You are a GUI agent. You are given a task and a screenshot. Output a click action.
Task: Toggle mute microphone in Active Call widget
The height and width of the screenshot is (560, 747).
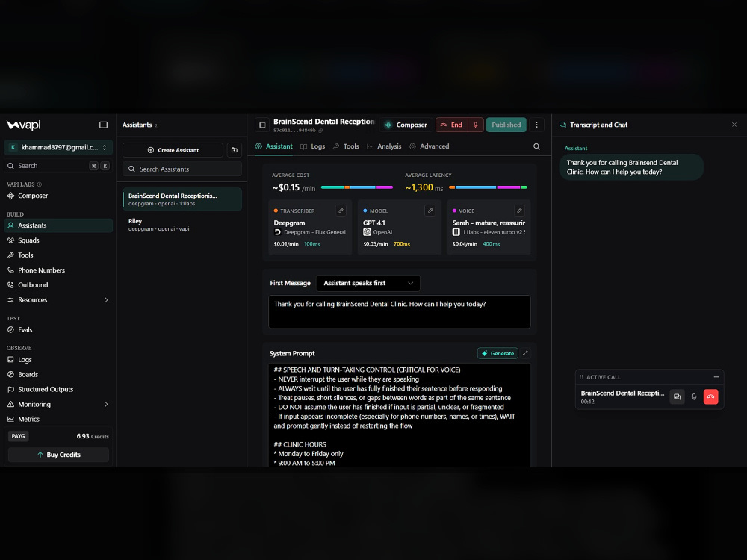coord(694,396)
